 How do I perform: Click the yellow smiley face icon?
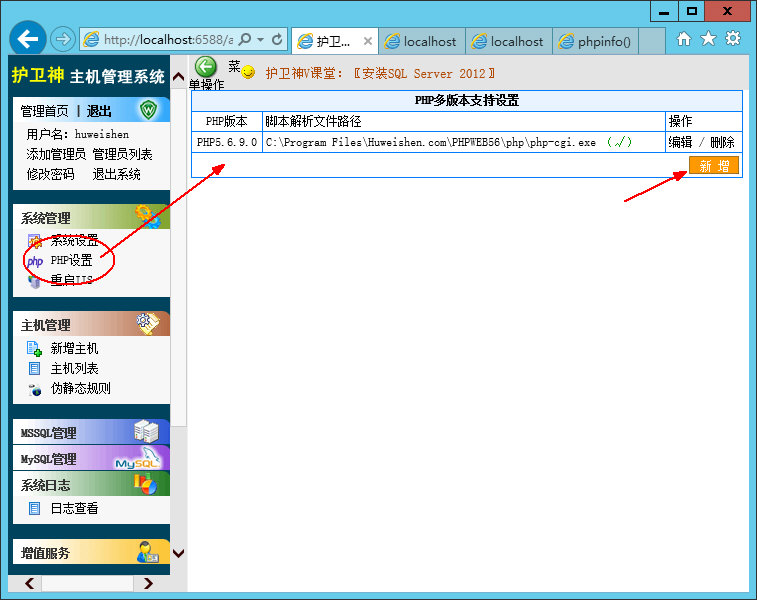pos(248,72)
